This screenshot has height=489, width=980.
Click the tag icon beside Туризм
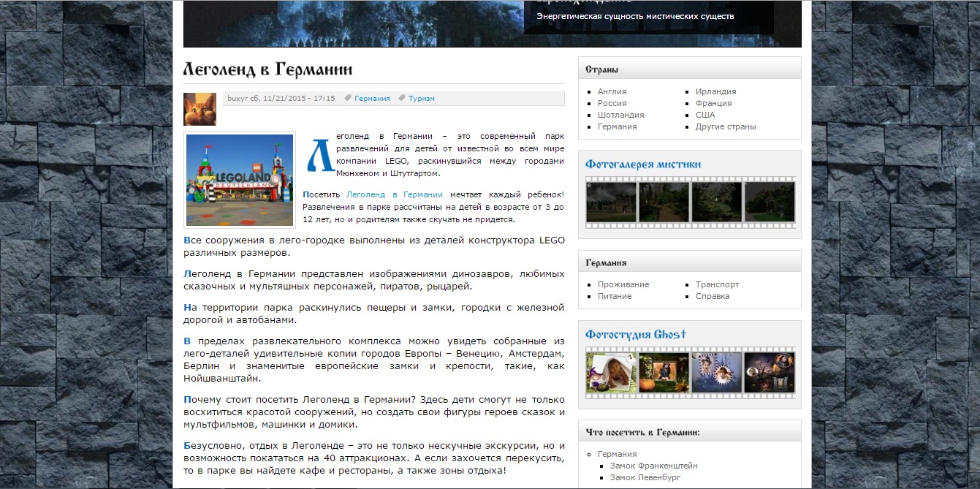pyautogui.click(x=403, y=98)
